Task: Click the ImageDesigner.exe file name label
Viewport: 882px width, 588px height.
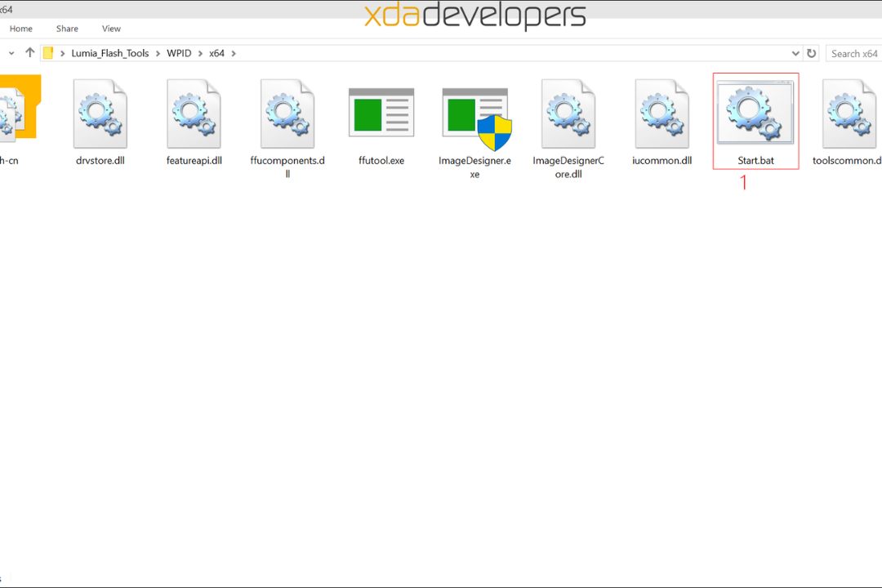Action: [x=474, y=167]
